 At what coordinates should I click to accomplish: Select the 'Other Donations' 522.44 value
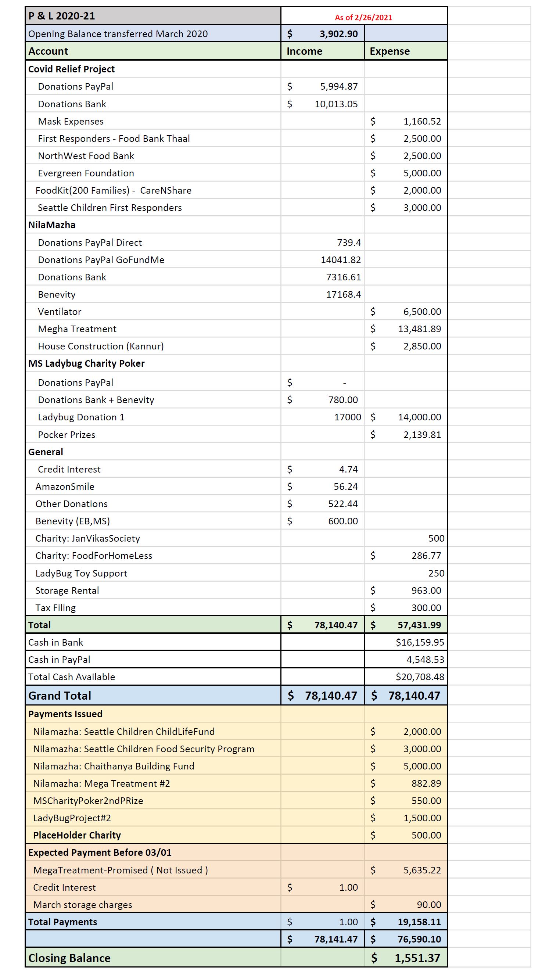[323, 504]
